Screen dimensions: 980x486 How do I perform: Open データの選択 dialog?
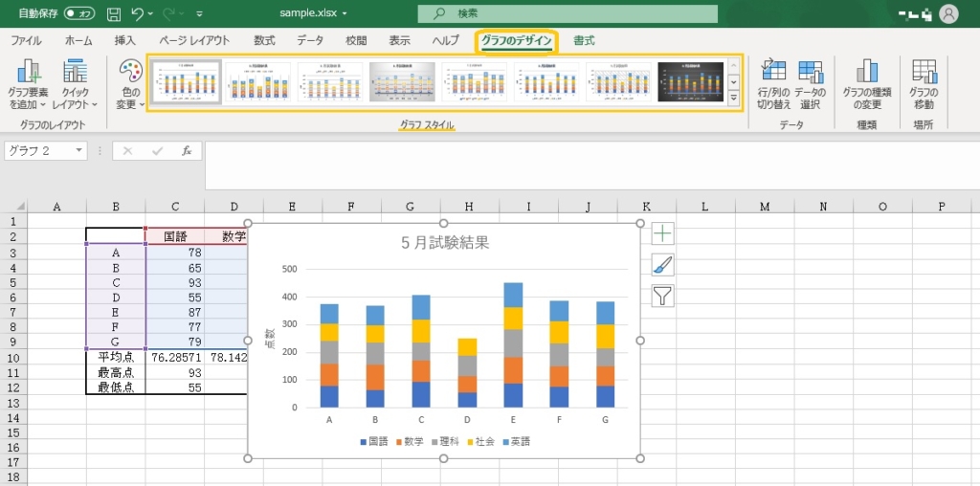click(x=811, y=72)
